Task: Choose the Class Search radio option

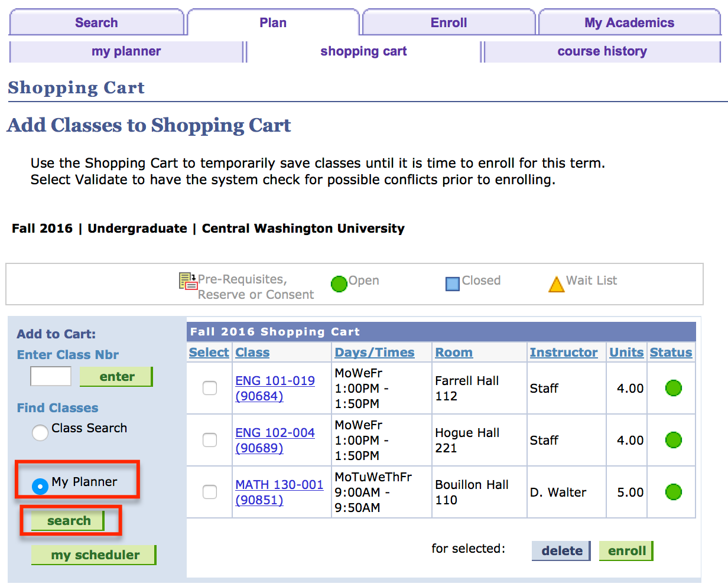Action: (40, 432)
